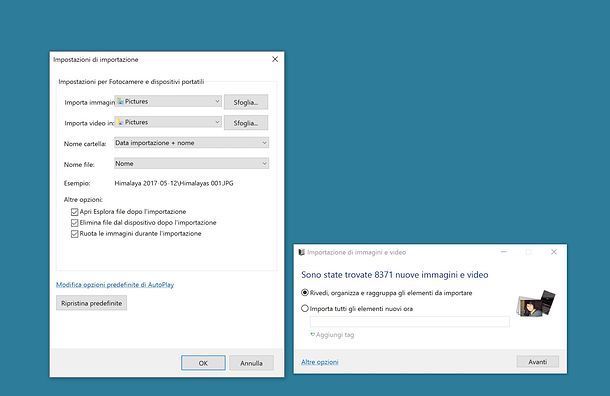
Task: Open the Altre opzioni link
Action: [320, 362]
